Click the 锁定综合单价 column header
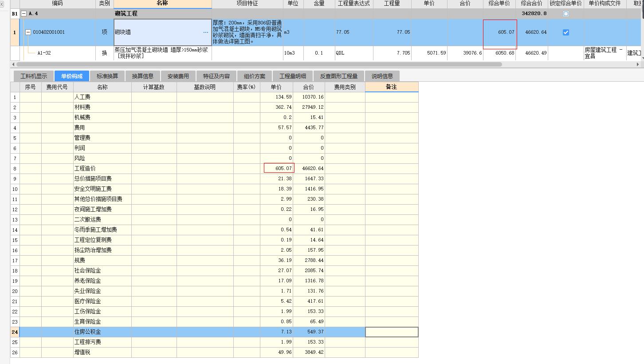 coord(565,4)
